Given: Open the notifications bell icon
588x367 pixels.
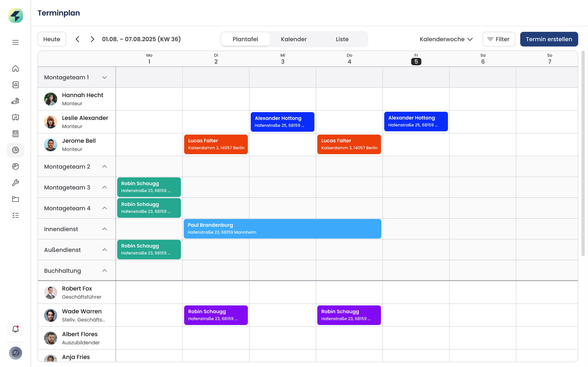Looking at the screenshot, I should coord(16,329).
